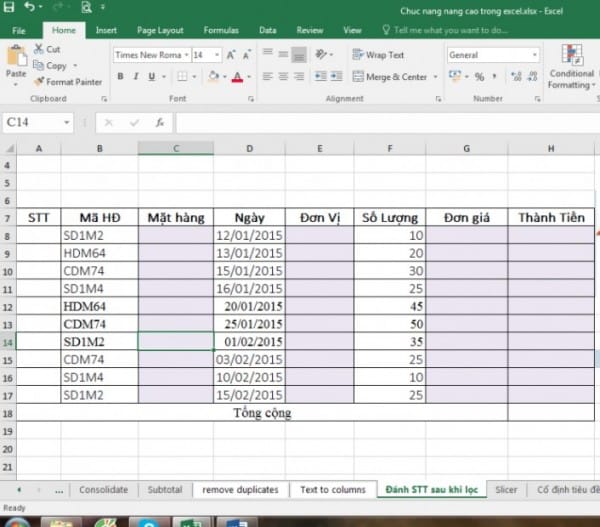Open the File tab
This screenshot has height=527, width=600.
(19, 30)
